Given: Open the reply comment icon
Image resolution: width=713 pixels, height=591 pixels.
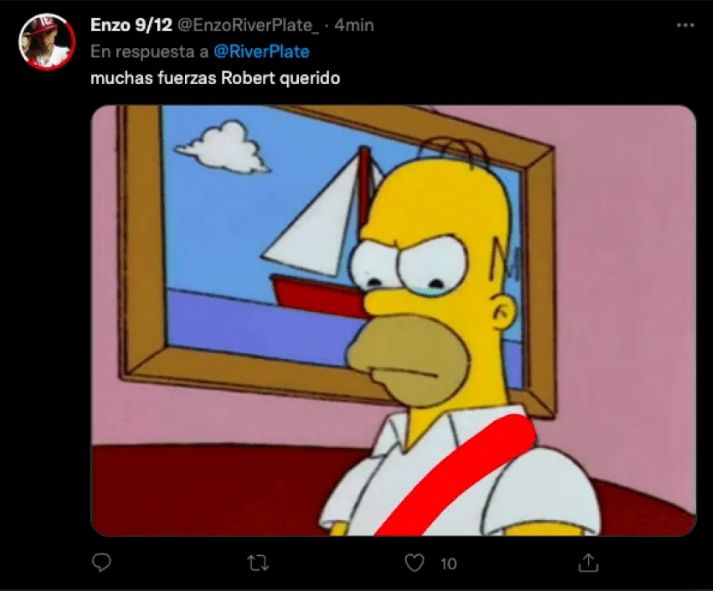Looking at the screenshot, I should [101, 563].
